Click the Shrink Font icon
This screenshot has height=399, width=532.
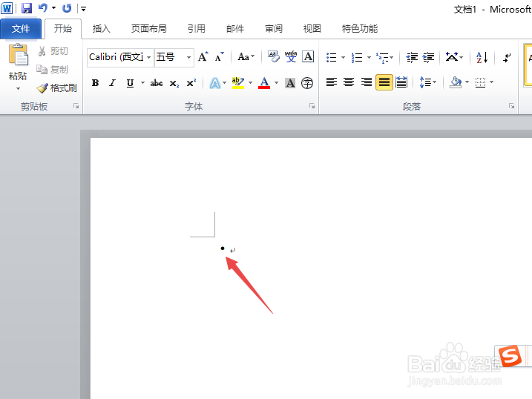pos(220,57)
